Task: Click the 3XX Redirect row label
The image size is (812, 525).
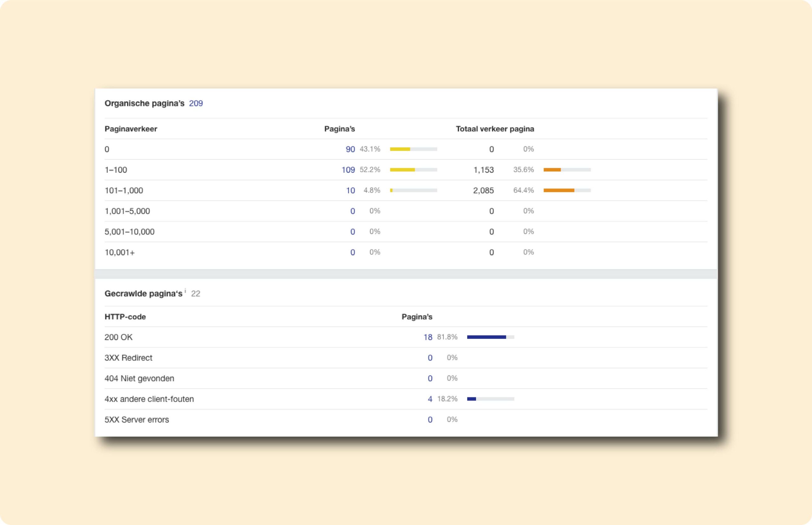Action: coord(128,358)
